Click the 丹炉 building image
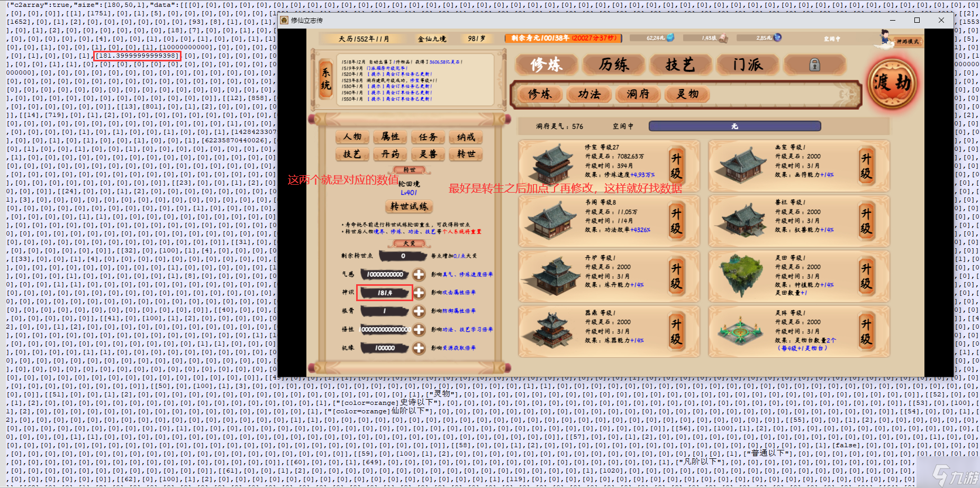 pos(552,275)
